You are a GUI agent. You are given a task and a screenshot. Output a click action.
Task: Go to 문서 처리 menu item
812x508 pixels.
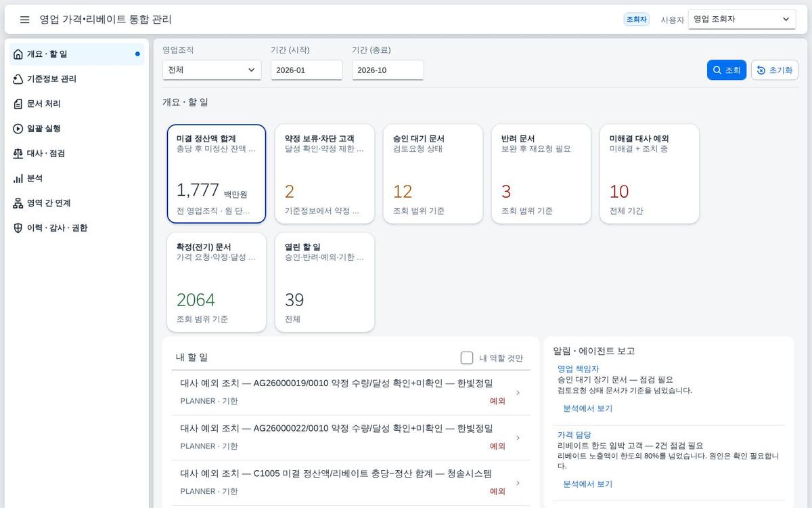pyautogui.click(x=76, y=104)
